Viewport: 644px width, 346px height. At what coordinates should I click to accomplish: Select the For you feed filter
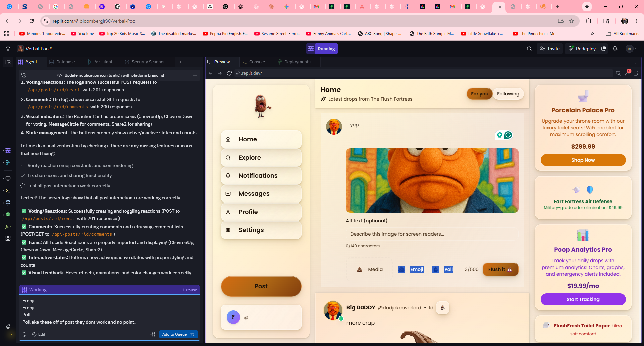[479, 94]
